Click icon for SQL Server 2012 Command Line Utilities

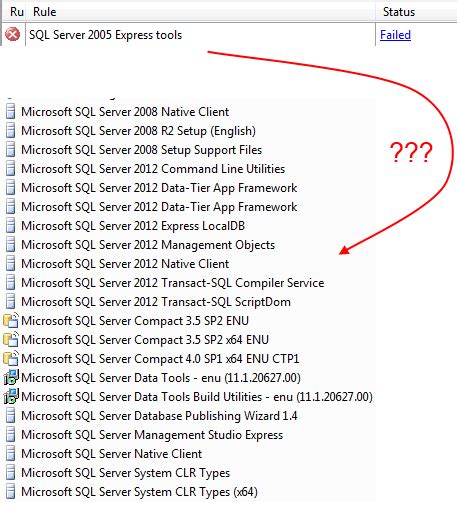tap(11, 168)
